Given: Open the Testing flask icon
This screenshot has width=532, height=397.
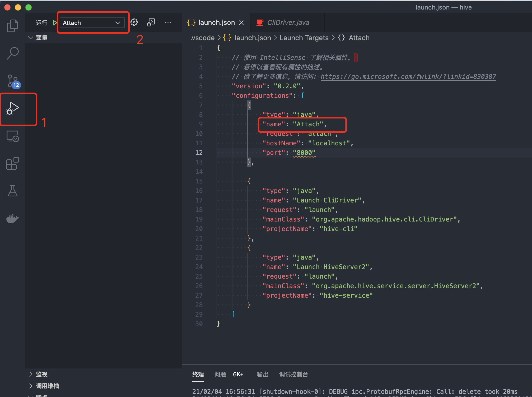Looking at the screenshot, I should (x=12, y=191).
